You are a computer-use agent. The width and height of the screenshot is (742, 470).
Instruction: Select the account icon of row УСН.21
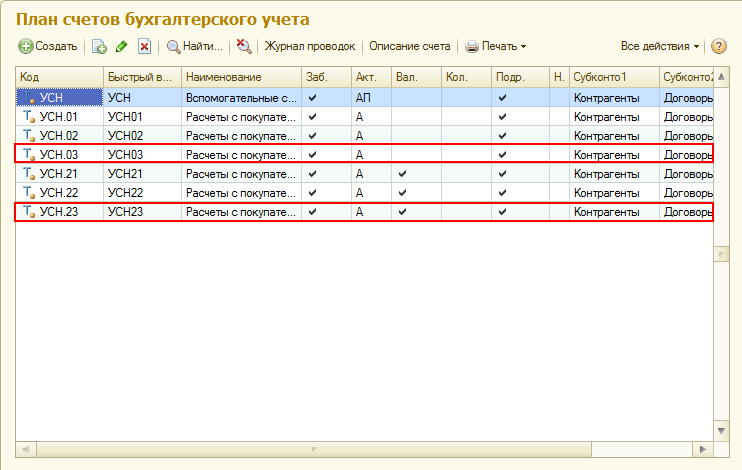[x=29, y=174]
